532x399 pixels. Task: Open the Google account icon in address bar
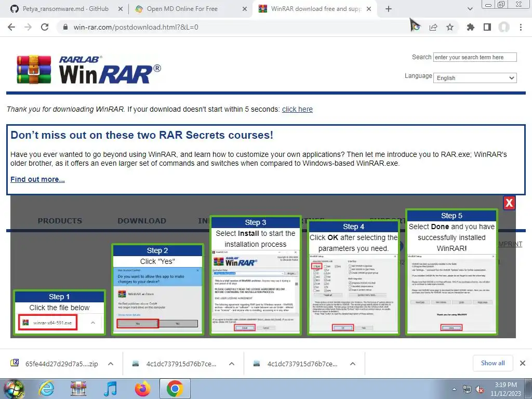coord(416,27)
